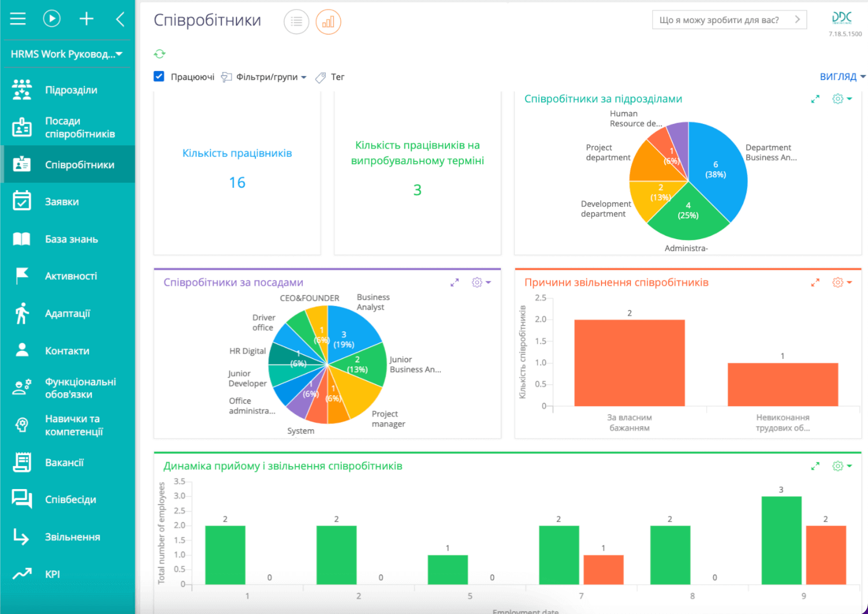Open settings for Співробітники за підрозділами chart
The width and height of the screenshot is (868, 614).
pyautogui.click(x=837, y=98)
